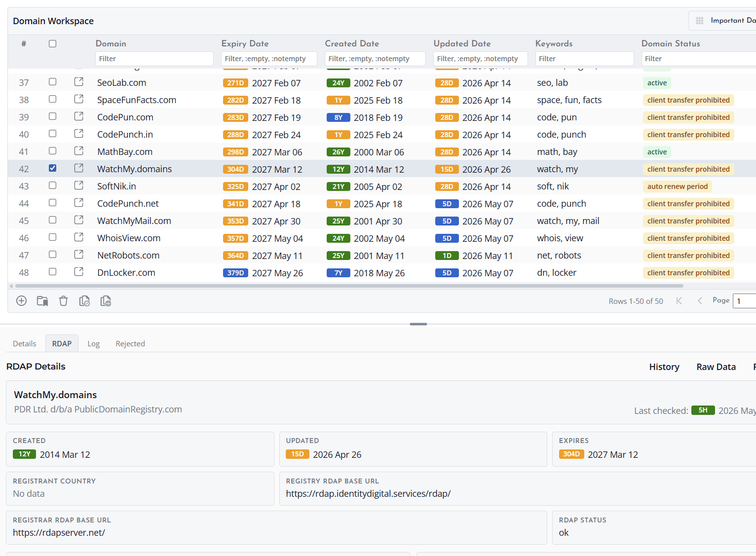Open WatchMyMail.com external link icon
756x556 pixels.
tap(78, 220)
